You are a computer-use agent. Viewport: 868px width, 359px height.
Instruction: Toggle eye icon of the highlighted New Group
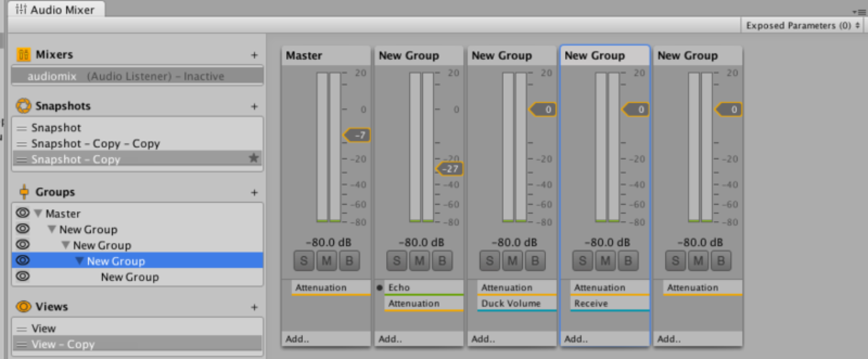click(x=23, y=261)
